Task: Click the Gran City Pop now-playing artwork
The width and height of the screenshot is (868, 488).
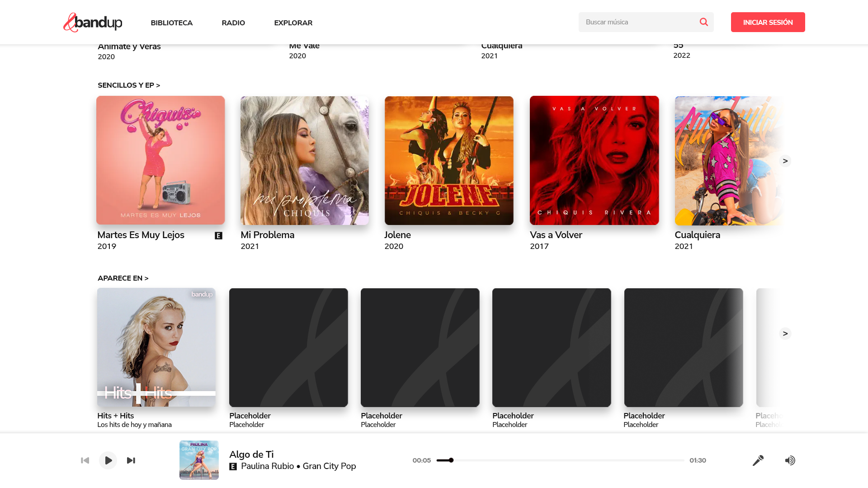Action: [199, 460]
